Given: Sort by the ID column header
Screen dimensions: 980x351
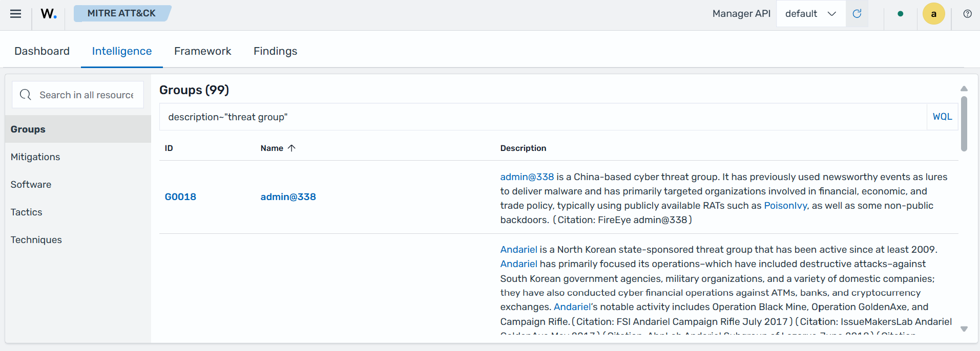Looking at the screenshot, I should tap(169, 148).
